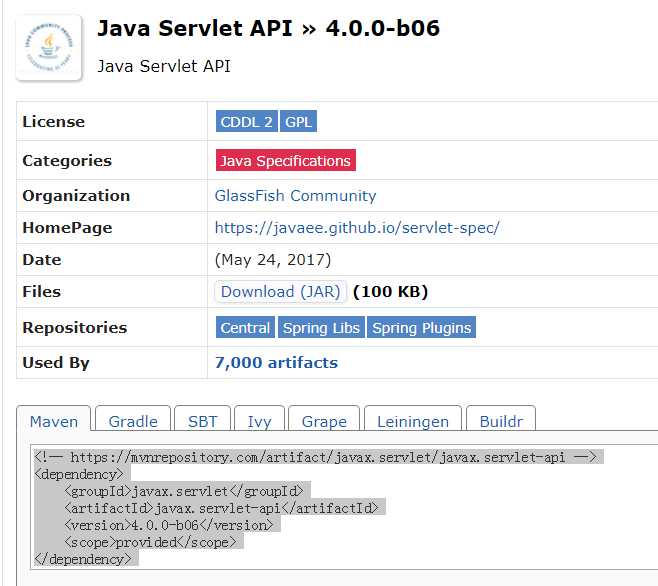658x586 pixels.
Task: Click the Java Servlet API logo icon
Action: (49, 47)
